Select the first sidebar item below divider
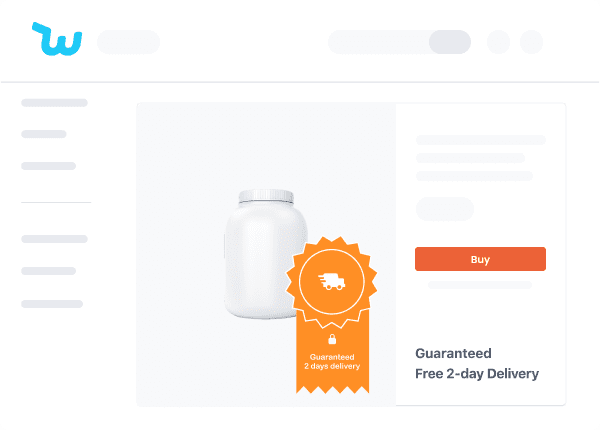This screenshot has width=600, height=430. [x=54, y=239]
